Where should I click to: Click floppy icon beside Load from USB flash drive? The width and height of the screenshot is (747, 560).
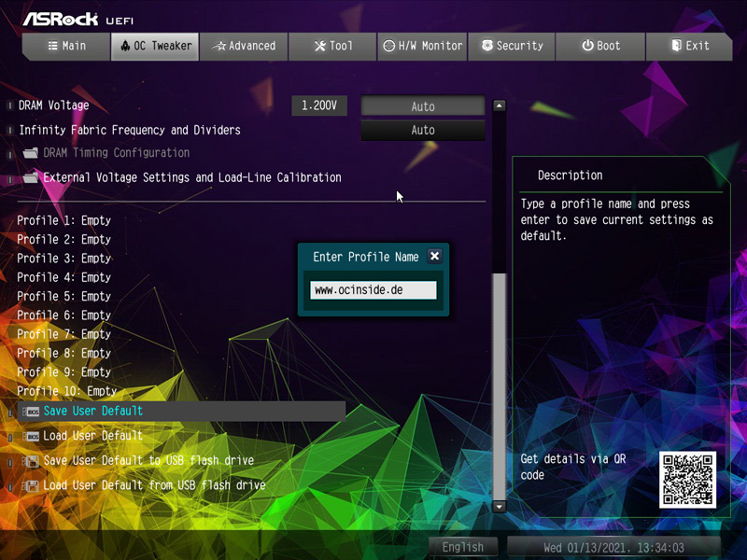tap(31, 485)
